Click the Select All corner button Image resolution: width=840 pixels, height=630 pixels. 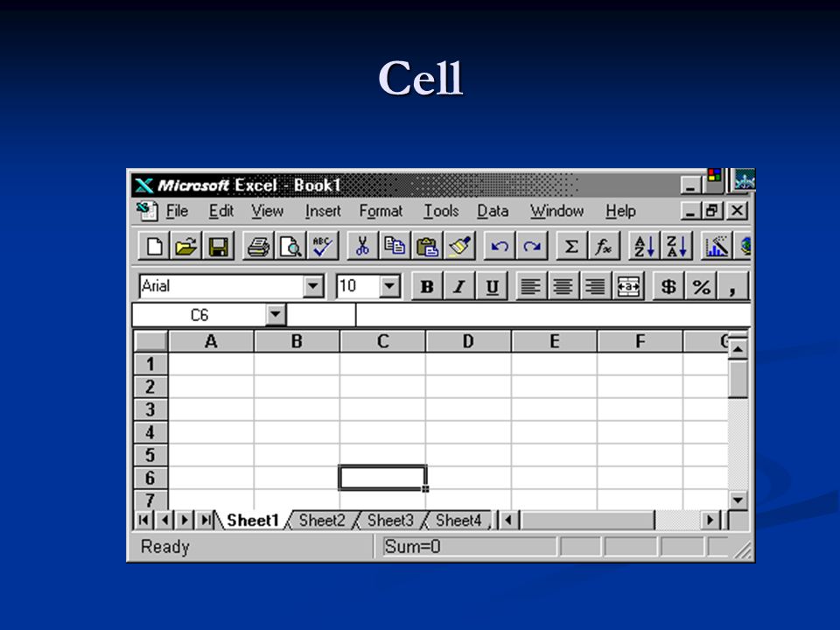(x=150, y=341)
